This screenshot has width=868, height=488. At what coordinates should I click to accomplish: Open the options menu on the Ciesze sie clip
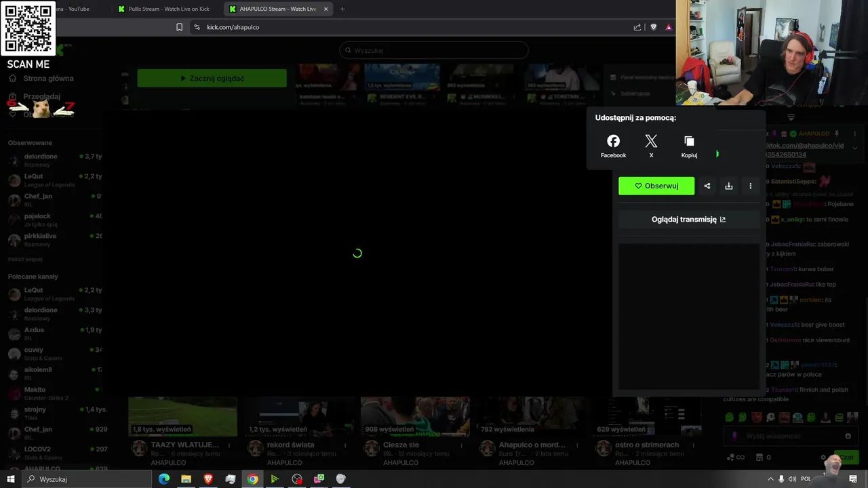coord(461,445)
